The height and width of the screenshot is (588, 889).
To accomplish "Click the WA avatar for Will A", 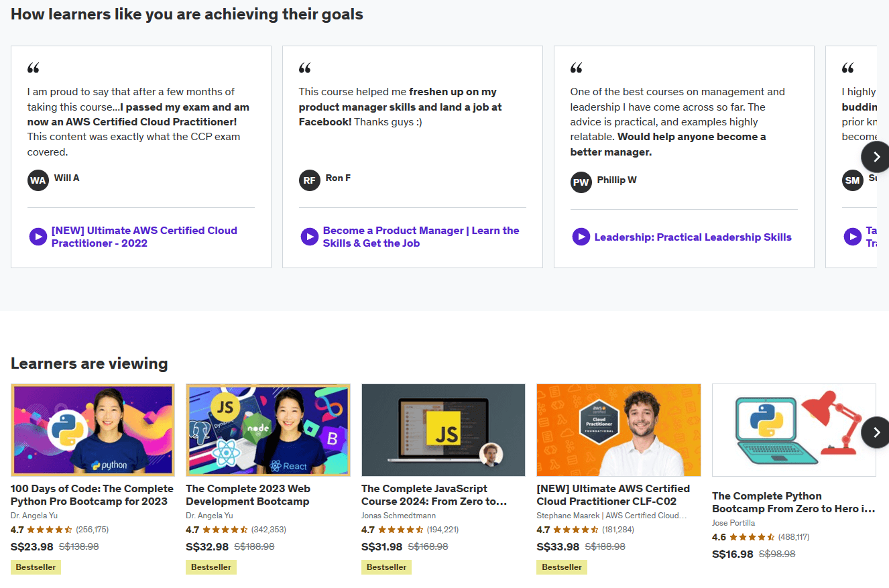I will (x=38, y=180).
